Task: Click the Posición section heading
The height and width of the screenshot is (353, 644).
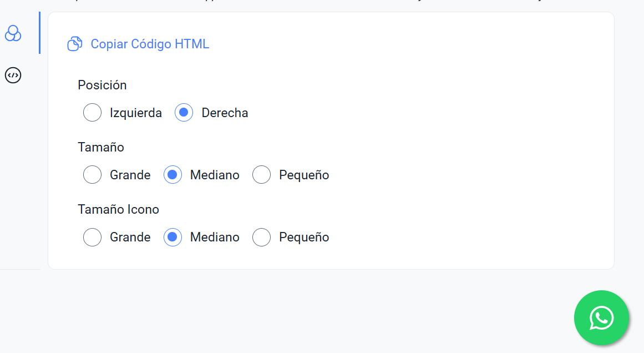Action: [102, 85]
